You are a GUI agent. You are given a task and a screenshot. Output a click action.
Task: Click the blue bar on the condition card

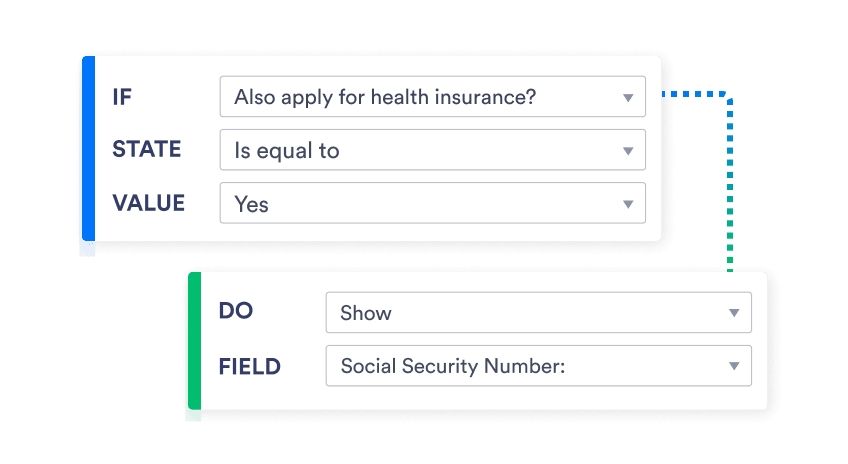[x=88, y=155]
